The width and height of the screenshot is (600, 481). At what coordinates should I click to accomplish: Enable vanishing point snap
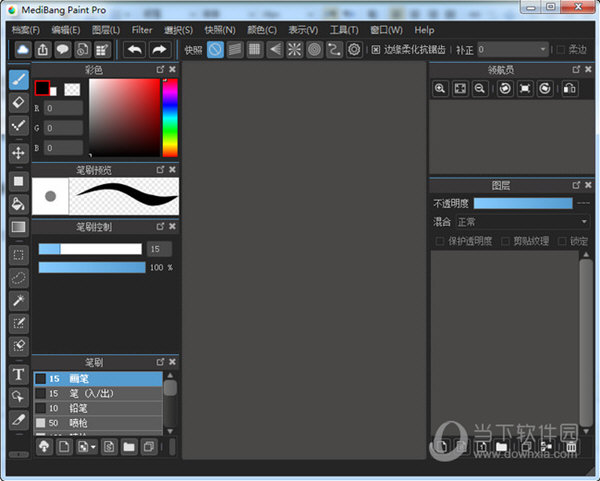275,50
